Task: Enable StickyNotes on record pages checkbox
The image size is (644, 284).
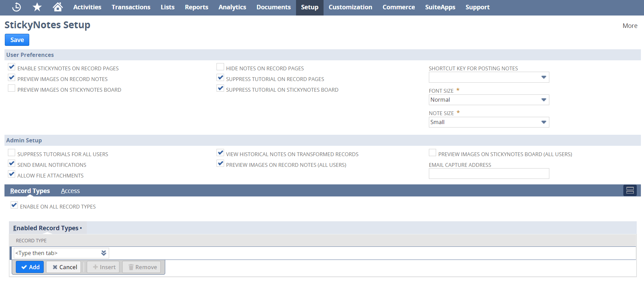Action: click(12, 67)
